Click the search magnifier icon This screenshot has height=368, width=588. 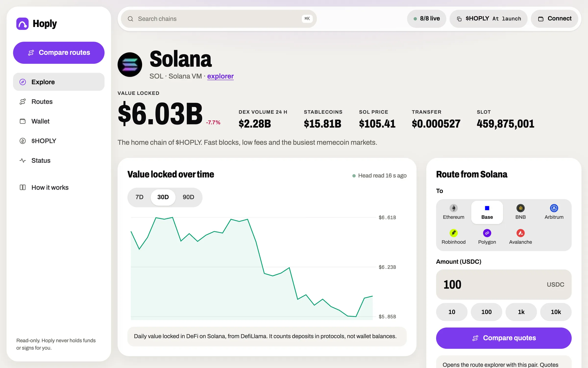[130, 19]
